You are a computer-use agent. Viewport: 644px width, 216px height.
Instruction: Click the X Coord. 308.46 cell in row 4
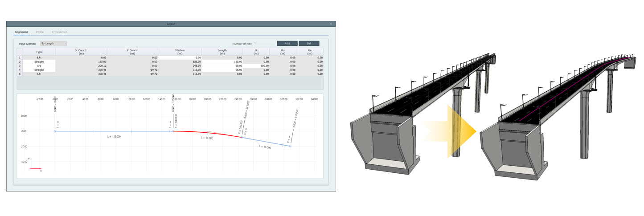81,69
